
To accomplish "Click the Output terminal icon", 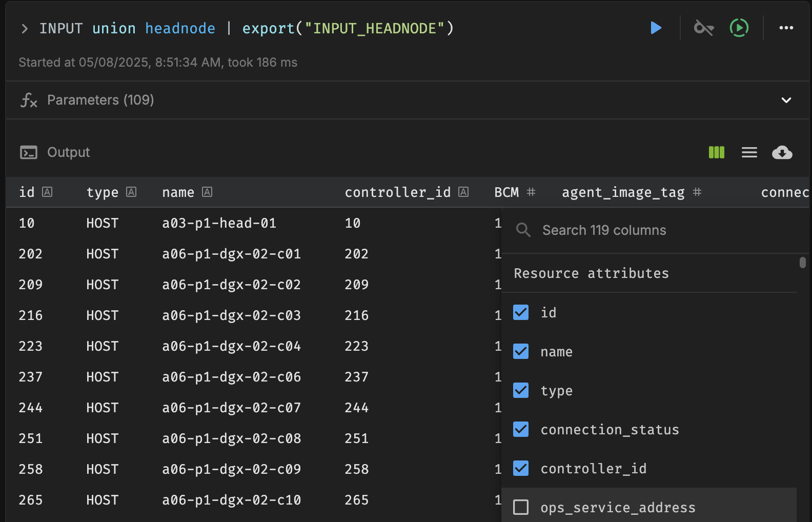I will [29, 152].
